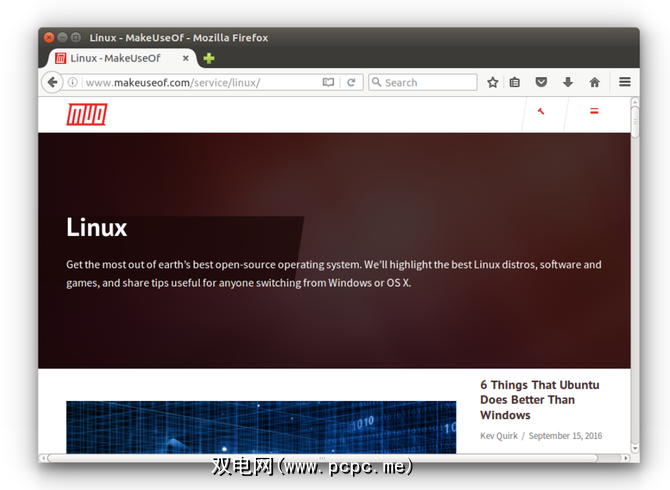Show bookmarks list icon
Screen dimensions: 670x490
(x=515, y=82)
